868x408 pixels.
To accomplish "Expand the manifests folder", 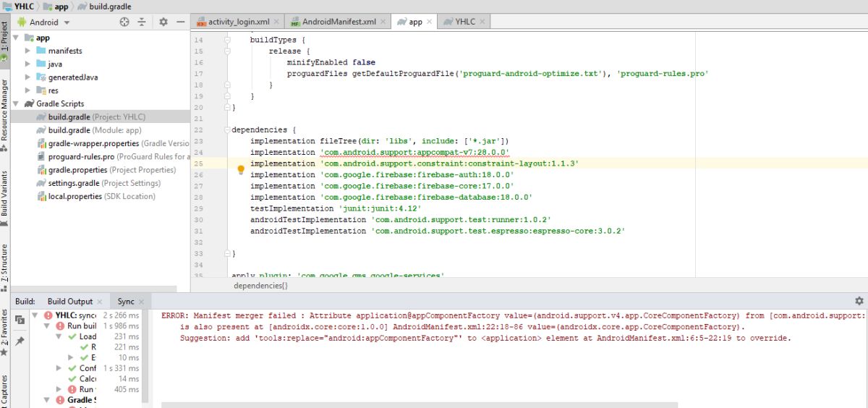I will click(27, 51).
